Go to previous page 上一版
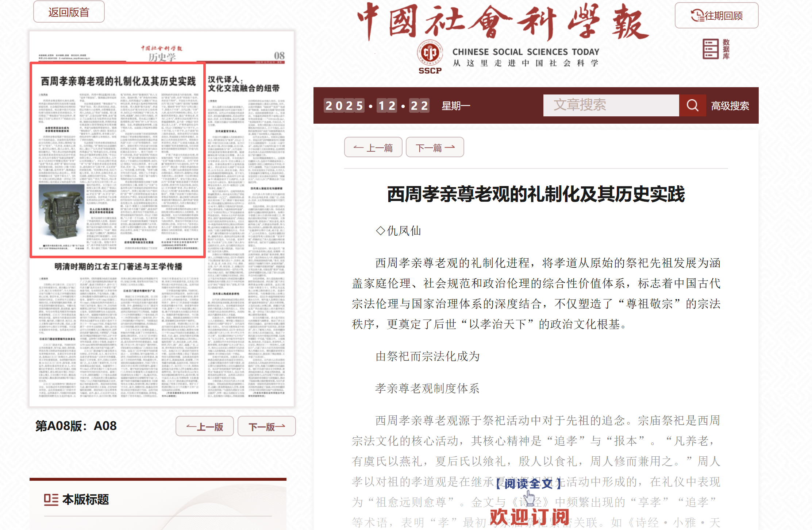Image resolution: width=812 pixels, height=530 pixels. [x=204, y=426]
